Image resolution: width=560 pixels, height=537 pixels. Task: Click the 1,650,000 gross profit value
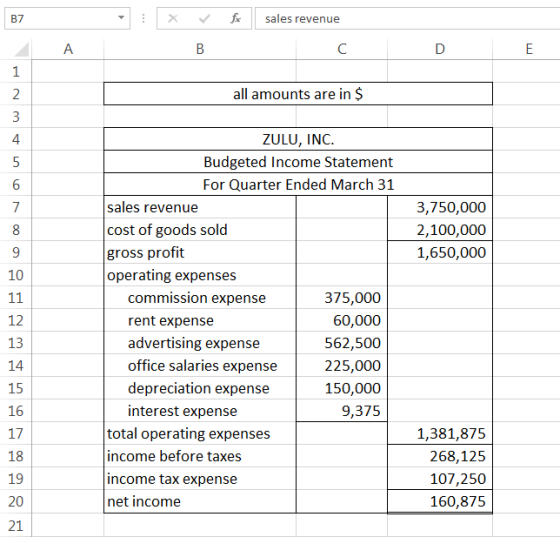point(440,252)
